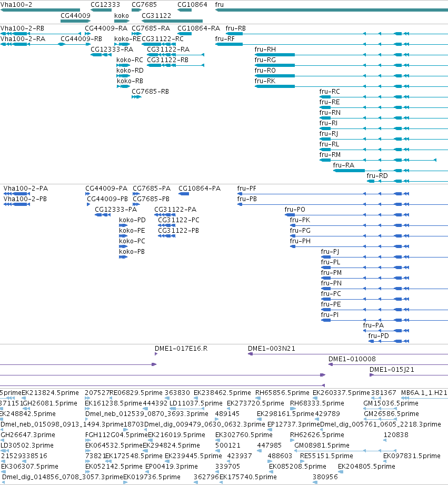The width and height of the screenshot is (448, 485).
Task: Select the fru-PK protein label
Action: (300, 220)
